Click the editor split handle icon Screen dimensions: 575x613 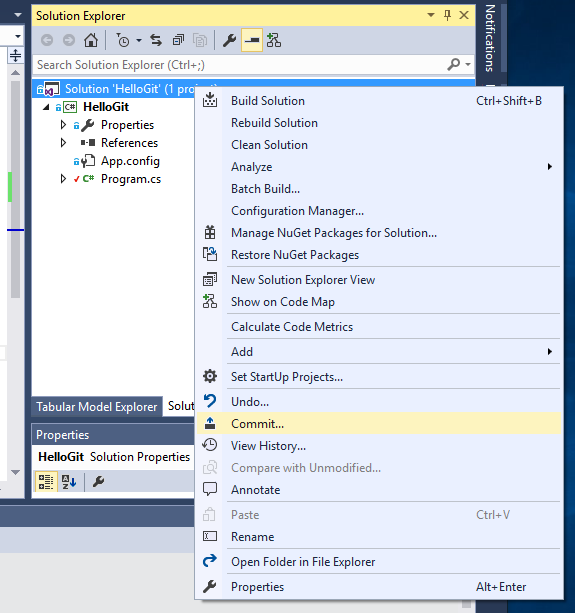click(15, 55)
